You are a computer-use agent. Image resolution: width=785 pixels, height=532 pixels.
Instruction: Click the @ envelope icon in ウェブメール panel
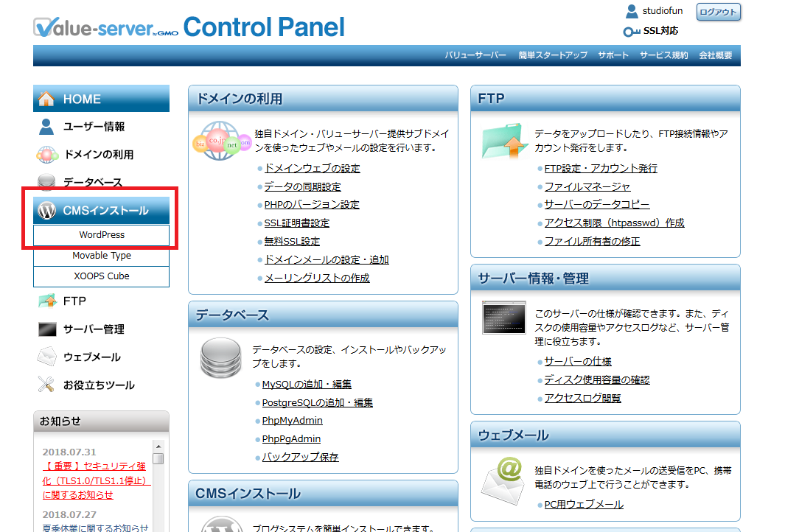pyautogui.click(x=503, y=480)
